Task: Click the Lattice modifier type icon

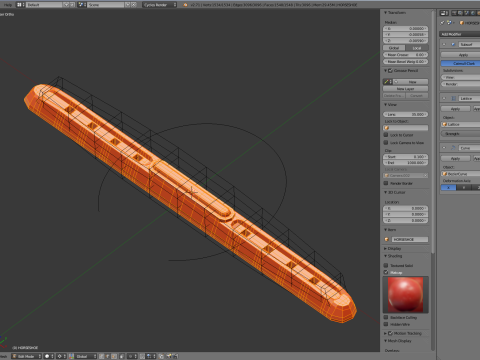Action: [x=453, y=98]
